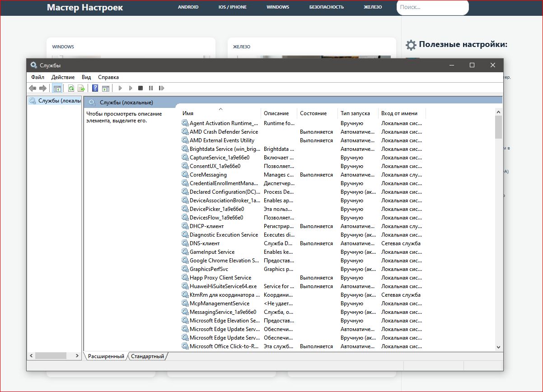
Task: Open the Файл menu
Action: tap(37, 77)
